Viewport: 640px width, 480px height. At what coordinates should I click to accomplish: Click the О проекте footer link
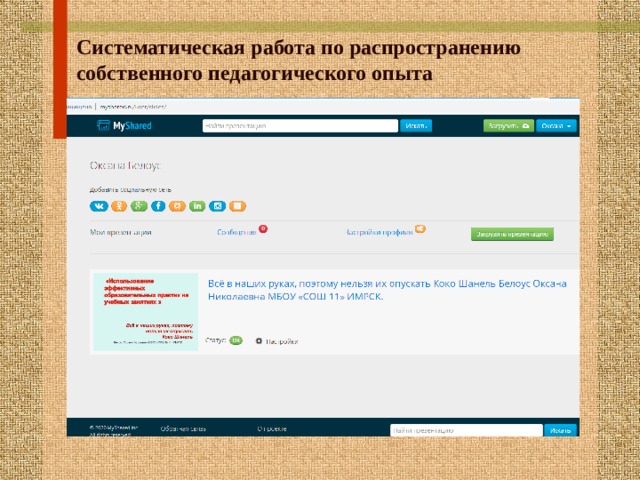click(272, 429)
